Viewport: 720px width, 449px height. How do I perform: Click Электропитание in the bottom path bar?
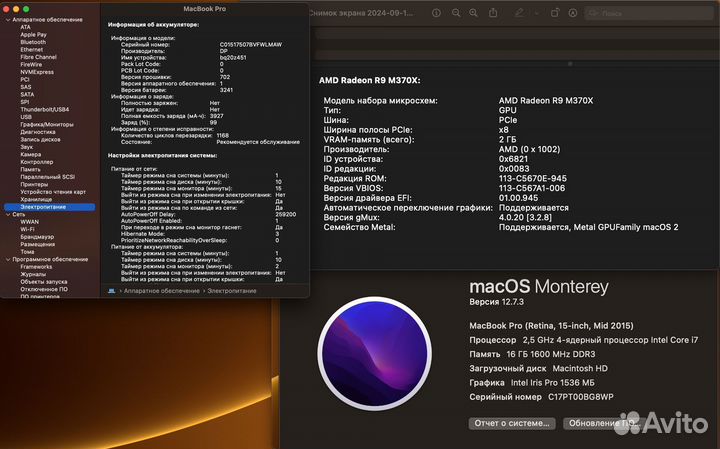point(232,291)
